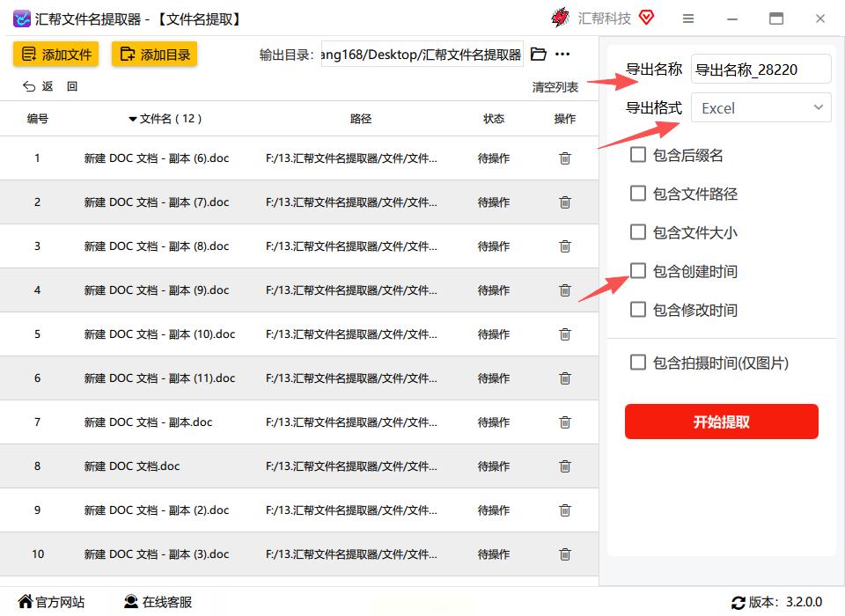This screenshot has height=616, width=845.
Task: Open the output directory folder icon
Action: (539, 55)
